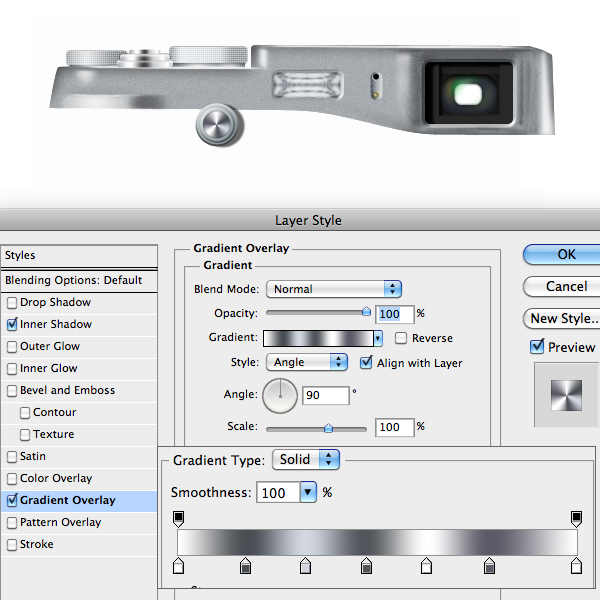600x600 pixels.
Task: Click the Opacity slider handle
Action: click(x=366, y=311)
